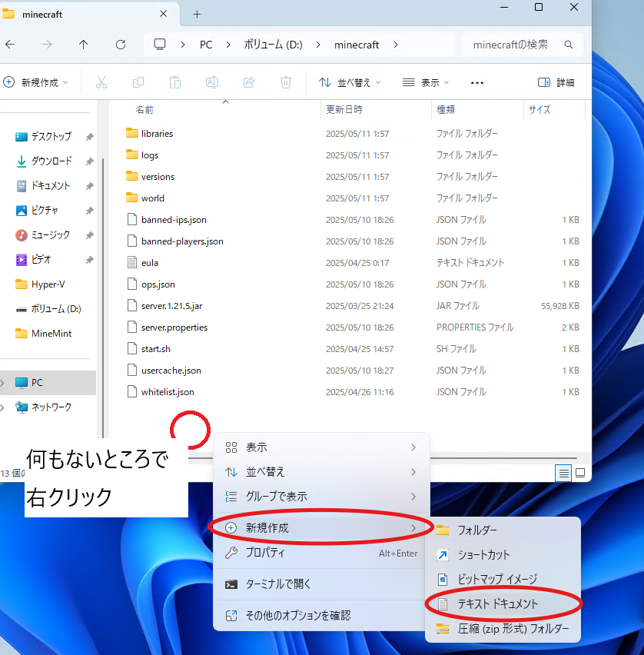Create new テキスト ドキュメント from submenu
Image resolution: width=644 pixels, height=655 pixels.
coord(503,604)
